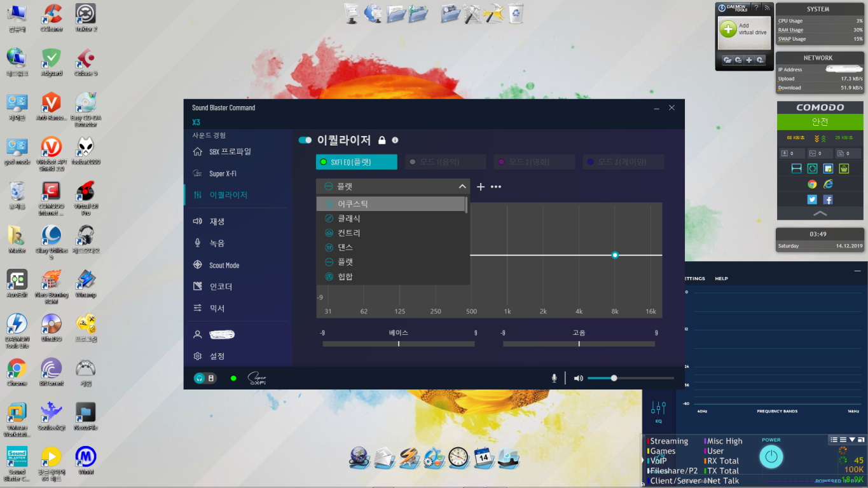The height and width of the screenshot is (488, 868).
Task: Click the 고음 treble slider
Action: coord(579,344)
